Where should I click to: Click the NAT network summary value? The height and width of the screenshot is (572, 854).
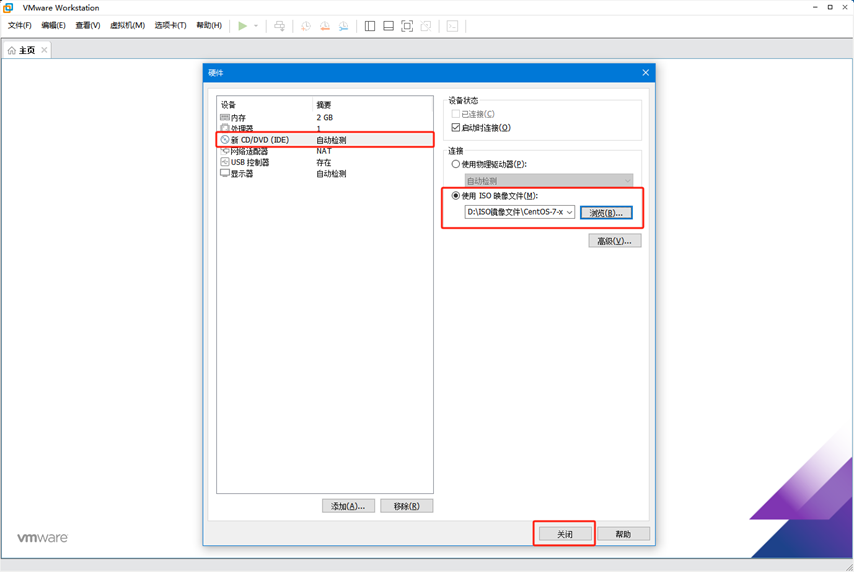click(x=324, y=151)
